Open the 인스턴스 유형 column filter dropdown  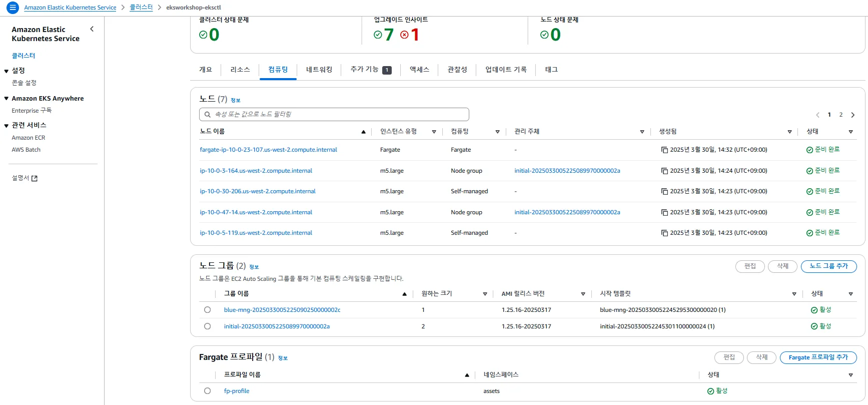pos(434,132)
